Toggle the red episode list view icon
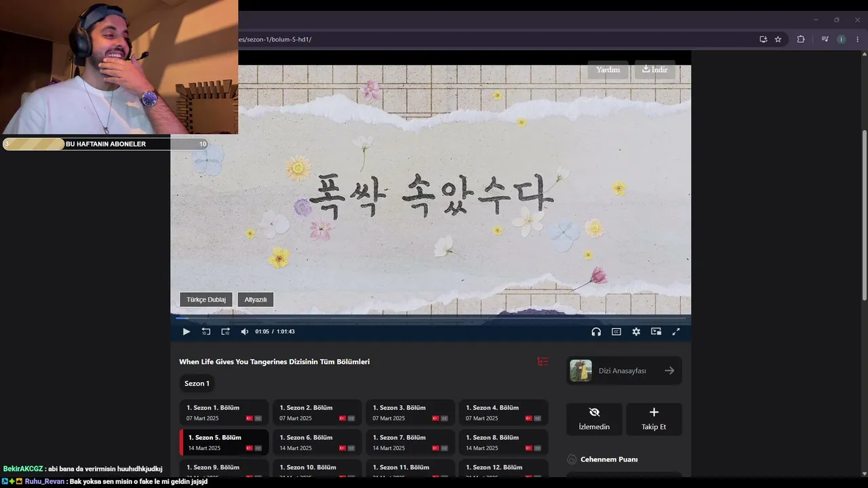The height and width of the screenshot is (488, 868). point(542,362)
